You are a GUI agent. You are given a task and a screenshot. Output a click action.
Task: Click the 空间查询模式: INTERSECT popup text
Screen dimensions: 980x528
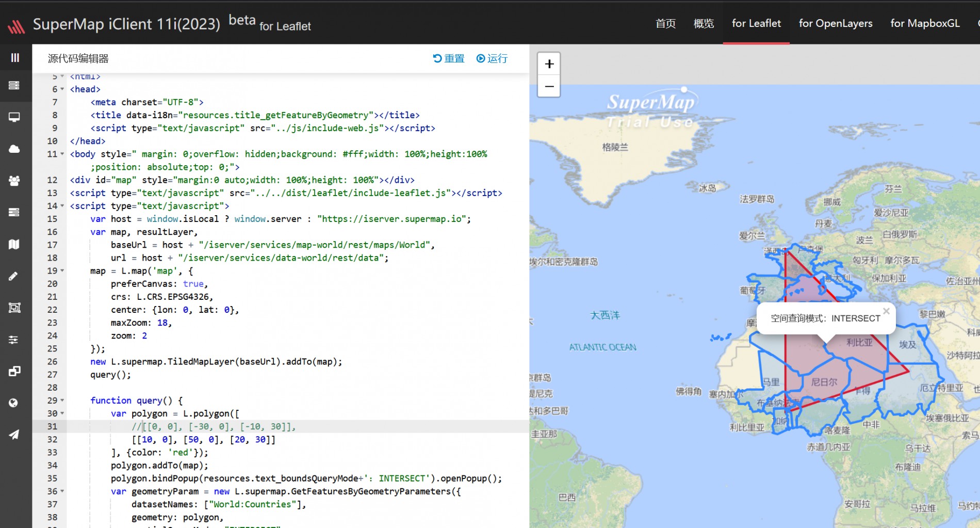825,318
